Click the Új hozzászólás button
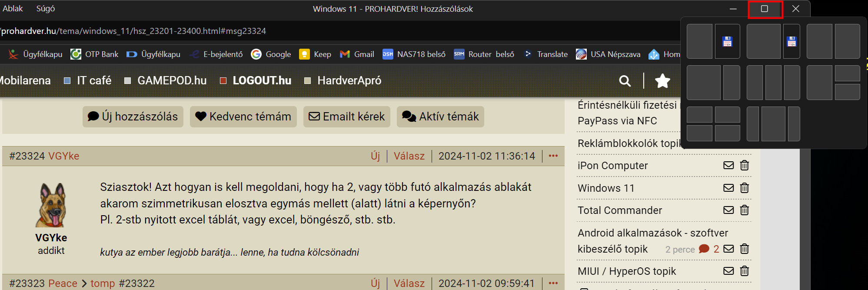This screenshot has height=290, width=868. [133, 117]
